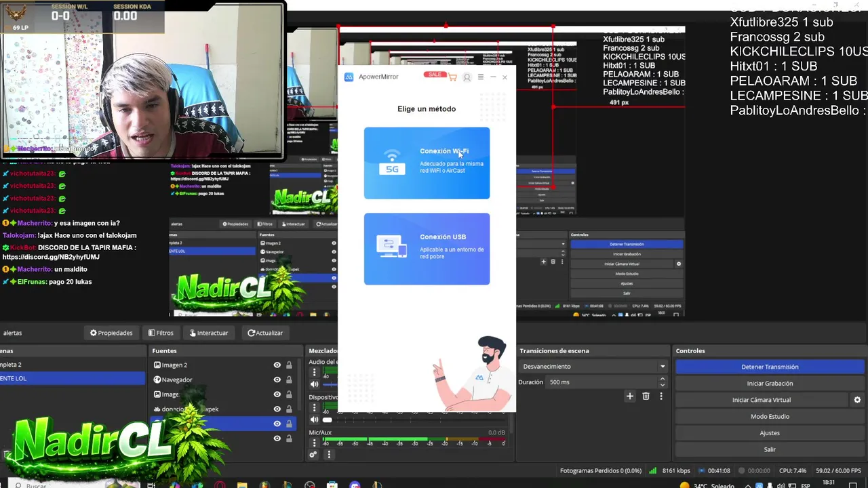Select the Imagen 2 source row
Viewport: 868px width, 488px height.
click(x=222, y=365)
